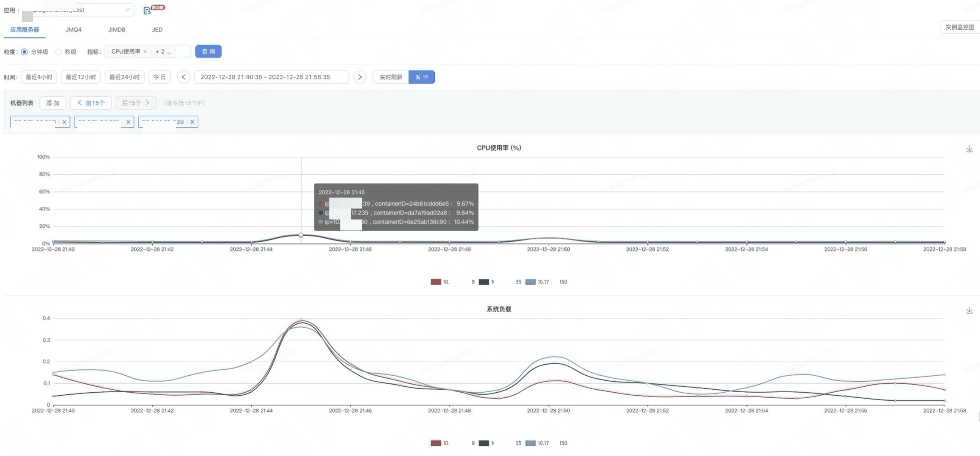Select the 最近12小时 time range

pyautogui.click(x=81, y=77)
